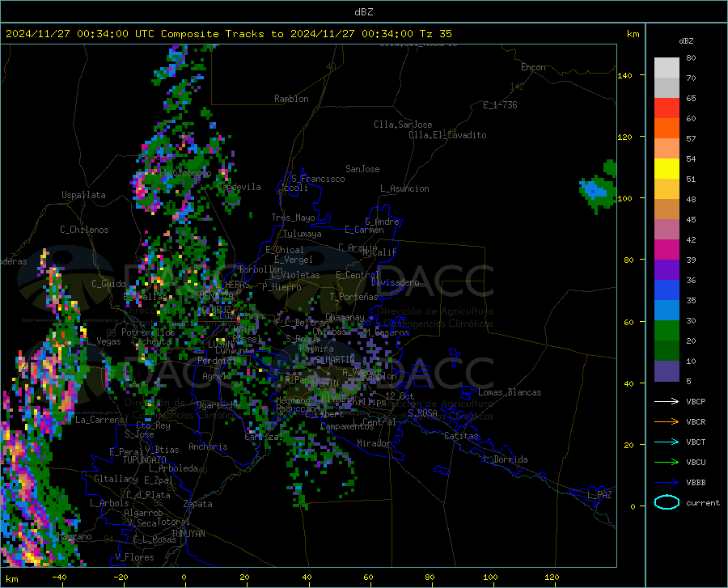Click the 'V_Flores' map label
This screenshot has height=588, width=728.
134,557
